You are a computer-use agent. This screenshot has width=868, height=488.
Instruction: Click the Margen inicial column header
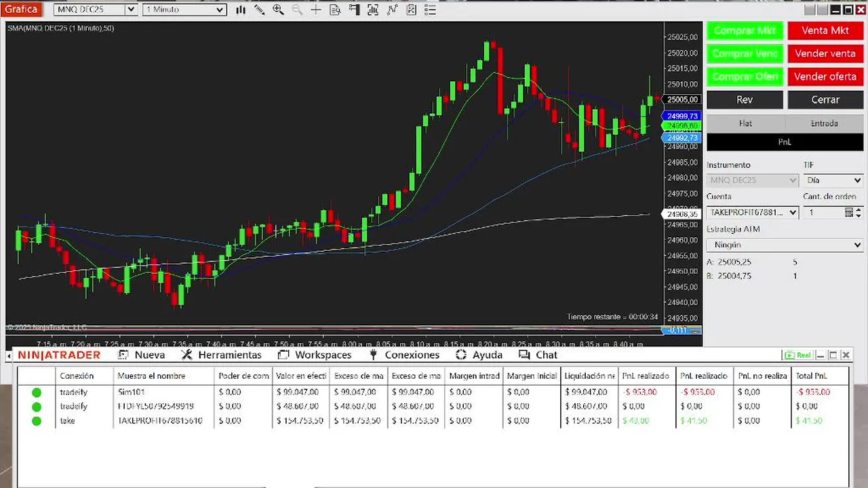tap(532, 375)
